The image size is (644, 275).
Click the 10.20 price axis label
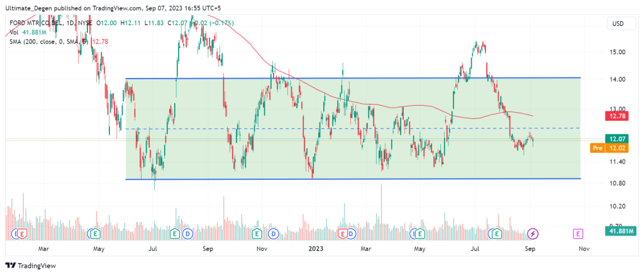(619, 206)
